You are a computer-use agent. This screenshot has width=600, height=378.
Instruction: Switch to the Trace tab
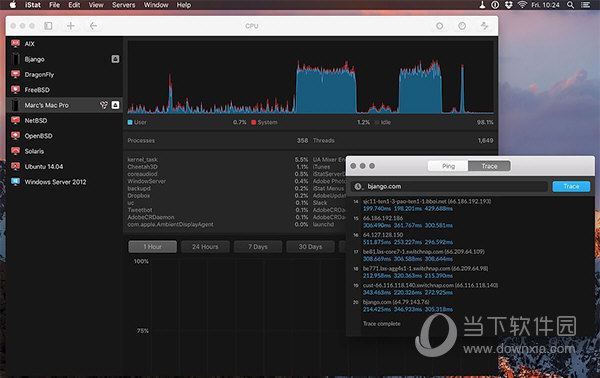(x=489, y=166)
